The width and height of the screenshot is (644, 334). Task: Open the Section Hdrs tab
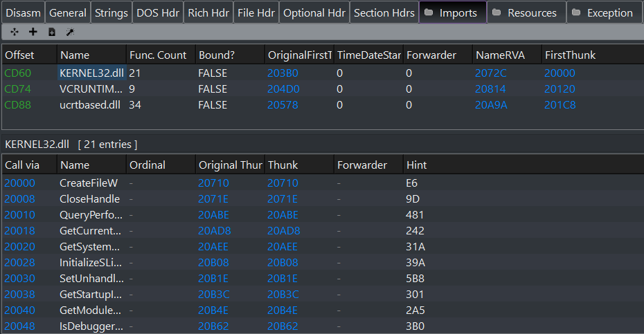tap(384, 12)
